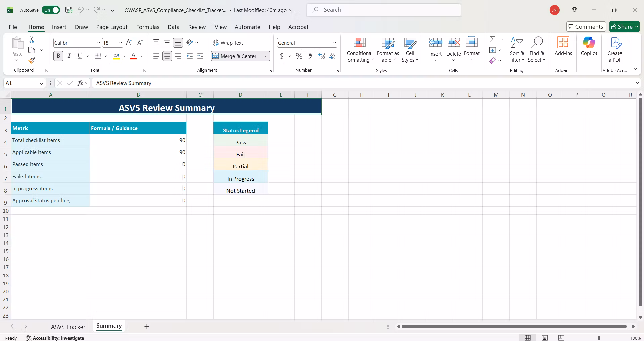The image size is (644, 341).
Task: Switch to the ASVS Tracker sheet
Action: [68, 327]
